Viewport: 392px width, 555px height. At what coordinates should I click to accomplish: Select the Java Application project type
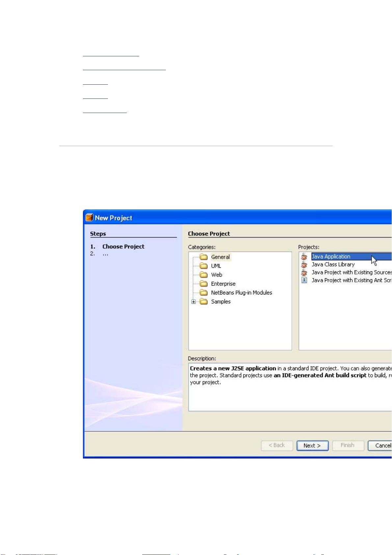[x=346, y=257]
